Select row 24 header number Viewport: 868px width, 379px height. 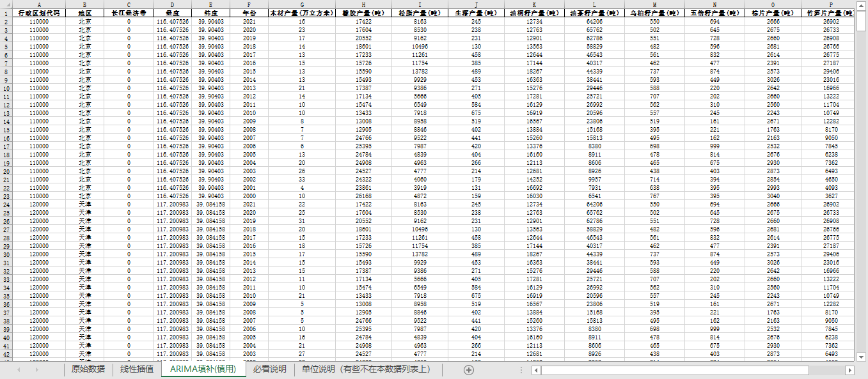click(x=6, y=204)
